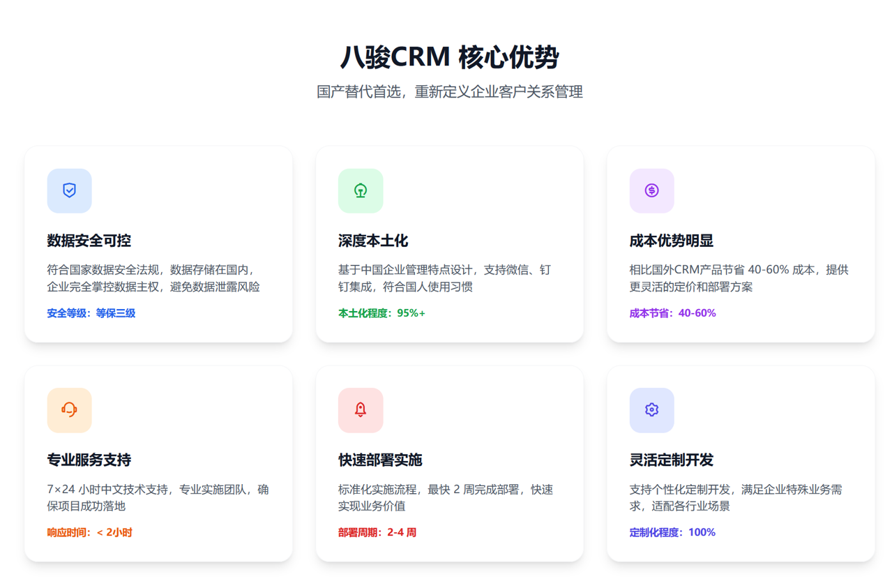Screen dimensions: 892x588
Task: Select the 深度本土化 card heading
Action: tap(373, 241)
